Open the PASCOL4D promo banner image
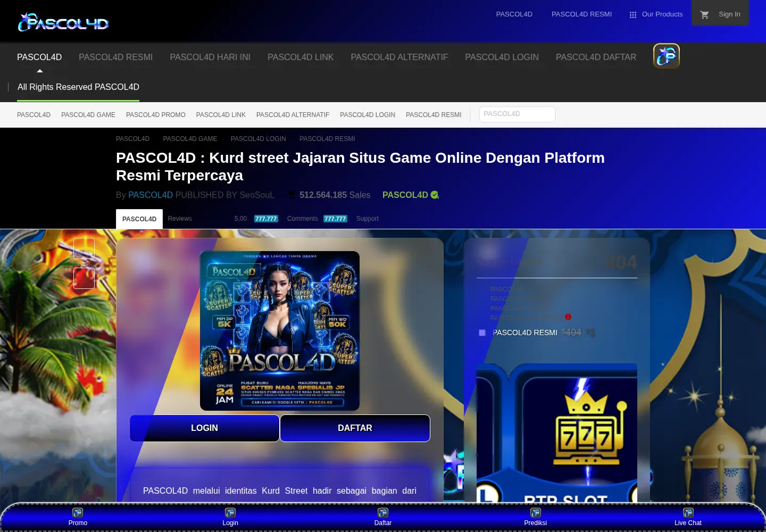The height and width of the screenshot is (532, 766). click(280, 331)
